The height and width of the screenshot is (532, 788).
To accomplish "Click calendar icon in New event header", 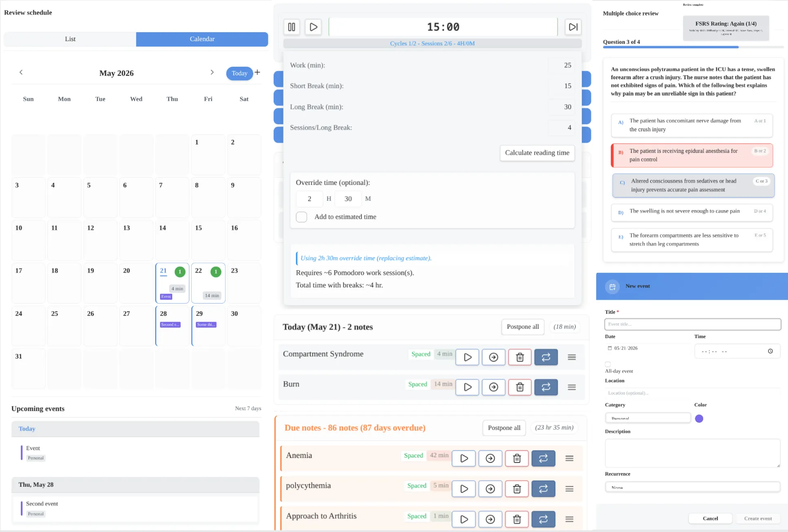I will [x=612, y=287].
